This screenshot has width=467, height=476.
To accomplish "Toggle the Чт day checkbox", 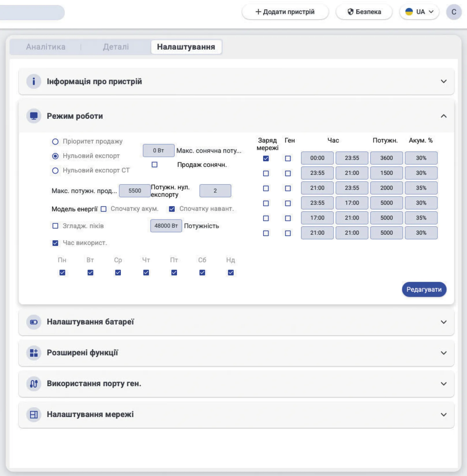I will click(x=146, y=273).
